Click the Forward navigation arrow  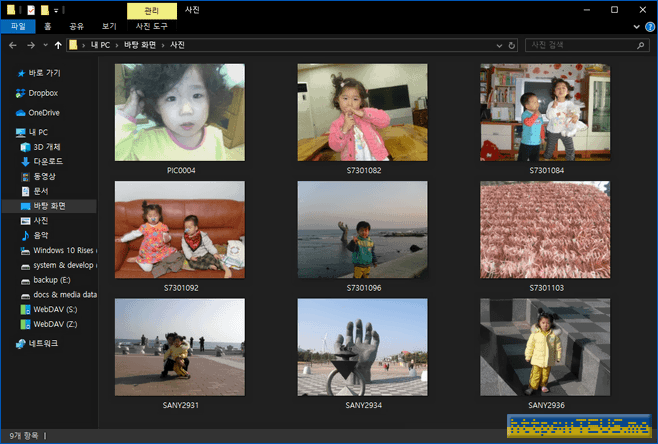coord(30,45)
